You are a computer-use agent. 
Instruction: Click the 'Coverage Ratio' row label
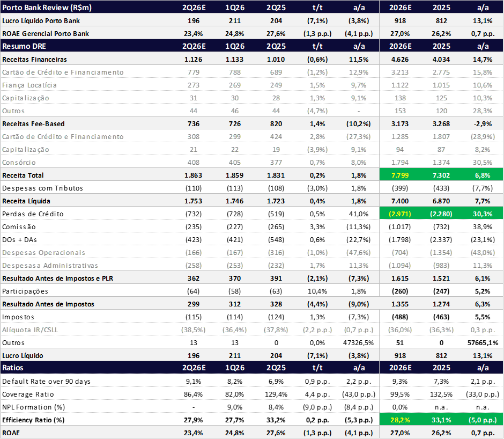pos(28,394)
